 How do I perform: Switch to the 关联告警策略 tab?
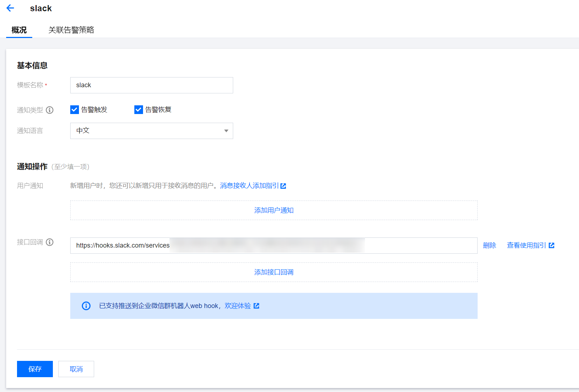(x=71, y=30)
